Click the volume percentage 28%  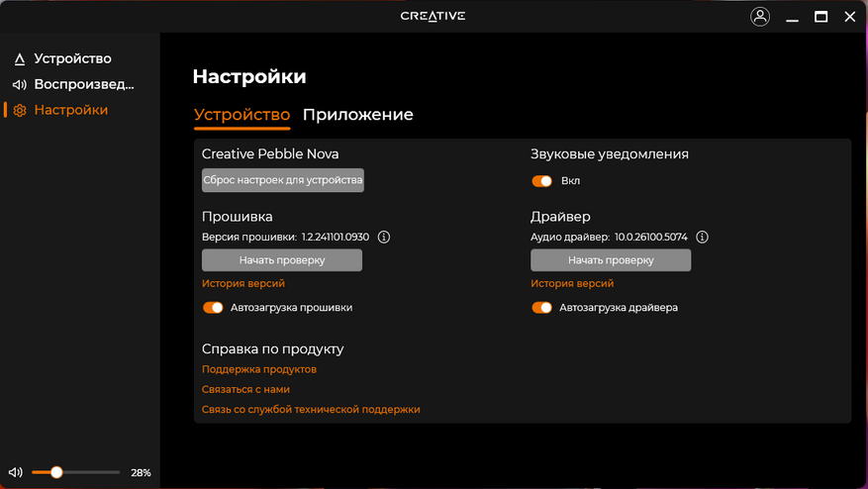point(141,473)
